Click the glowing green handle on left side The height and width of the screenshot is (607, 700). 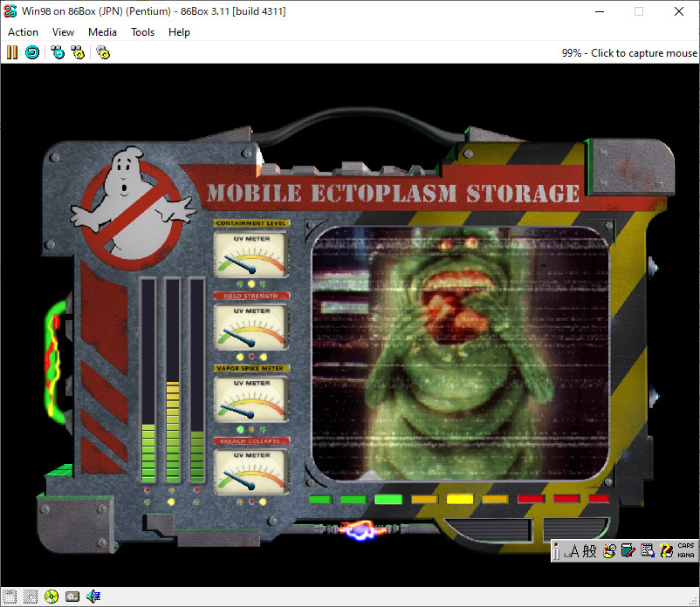coord(54,362)
